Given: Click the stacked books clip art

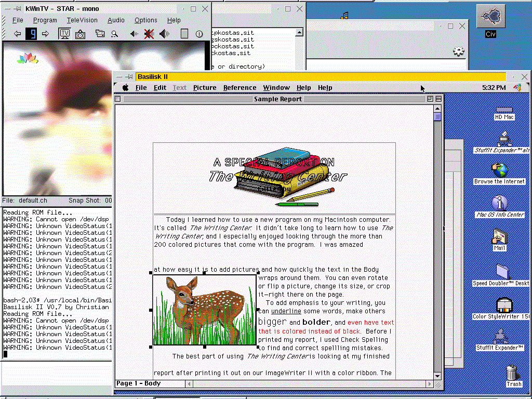Looking at the screenshot, I should (281, 173).
